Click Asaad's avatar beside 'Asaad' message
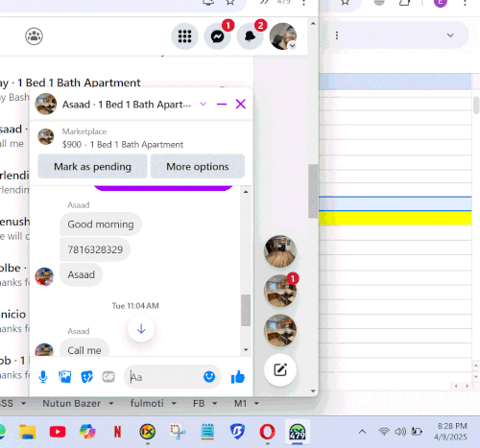The width and height of the screenshot is (480, 448). [x=44, y=276]
